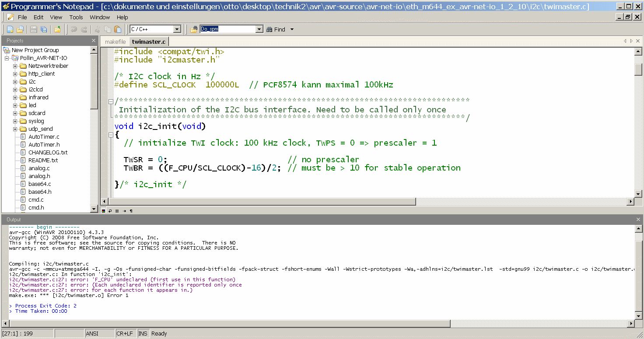644x339 pixels.
Task: Collapse the i2c_init function fold marker
Action: pyautogui.click(x=111, y=135)
